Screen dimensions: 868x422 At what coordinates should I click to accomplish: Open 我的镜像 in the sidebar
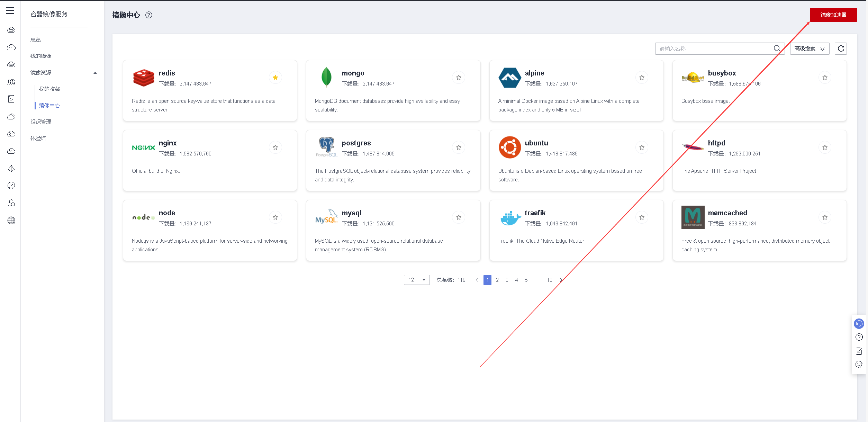(x=41, y=56)
